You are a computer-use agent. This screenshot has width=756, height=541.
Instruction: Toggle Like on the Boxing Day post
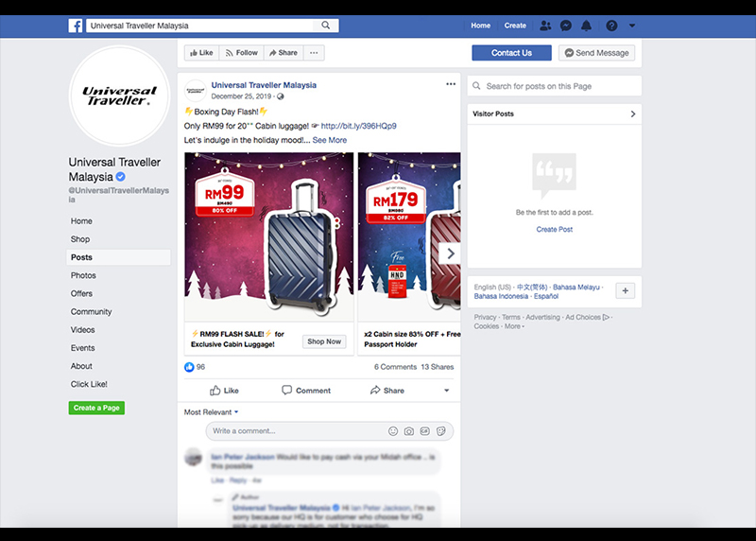tap(224, 391)
